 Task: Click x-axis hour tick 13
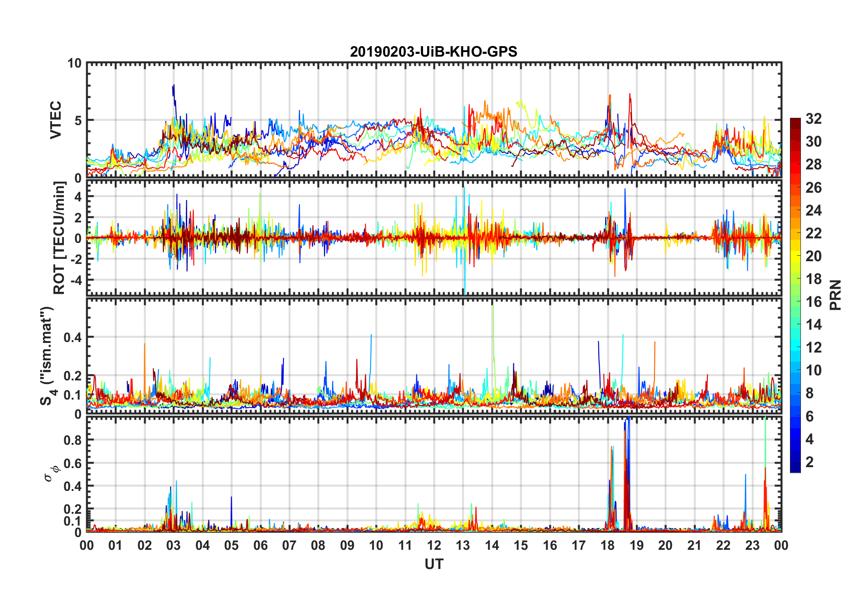(463, 545)
